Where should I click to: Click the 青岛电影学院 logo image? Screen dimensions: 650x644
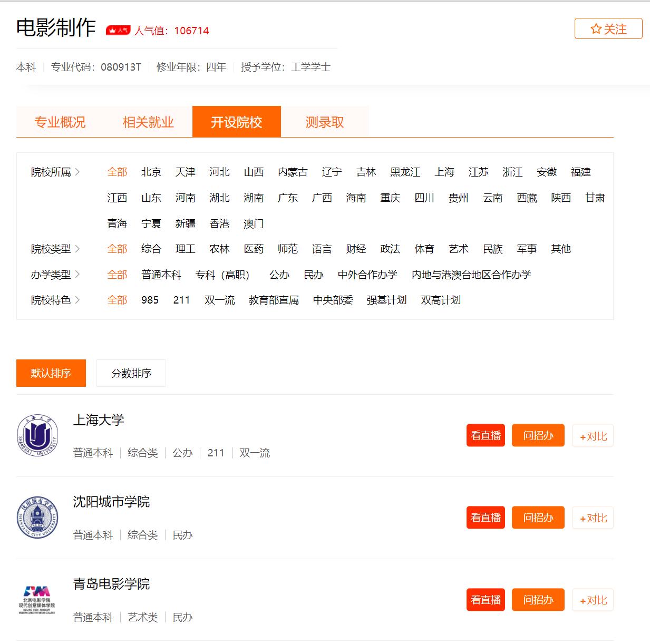[36, 599]
